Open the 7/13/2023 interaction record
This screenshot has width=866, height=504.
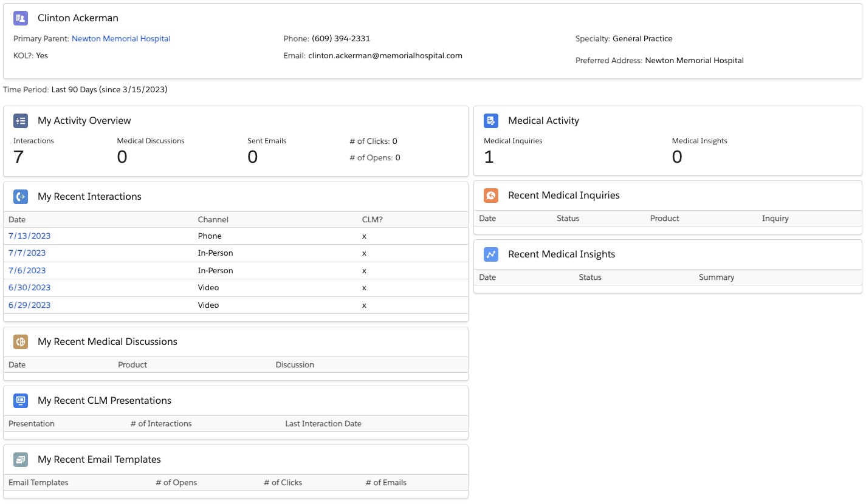click(x=30, y=236)
